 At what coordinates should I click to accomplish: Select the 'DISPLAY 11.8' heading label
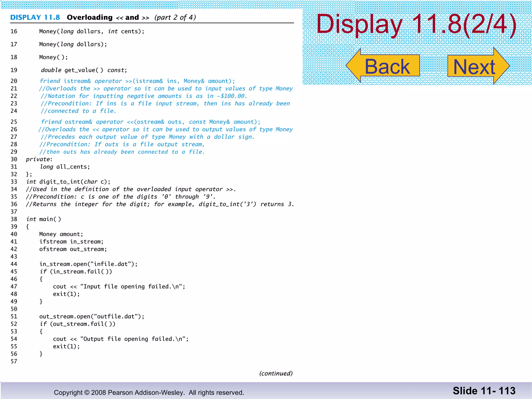point(35,17)
